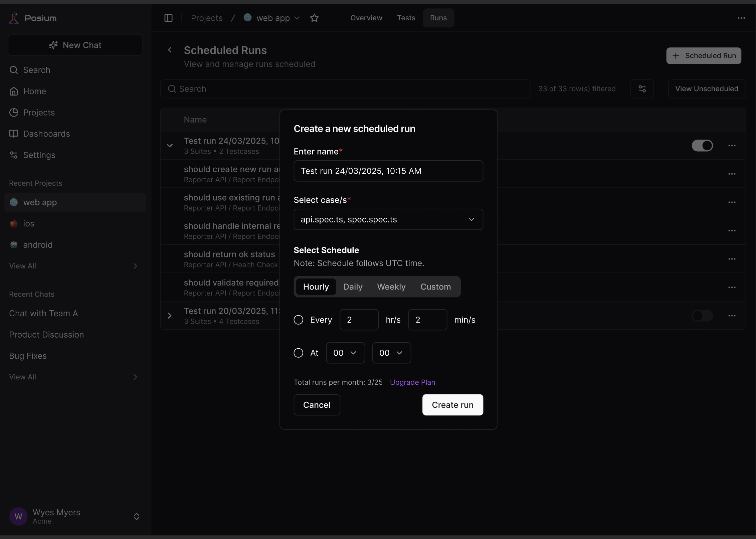Click the min/s interval input
Screen dimensions: 756x539
tap(427, 320)
